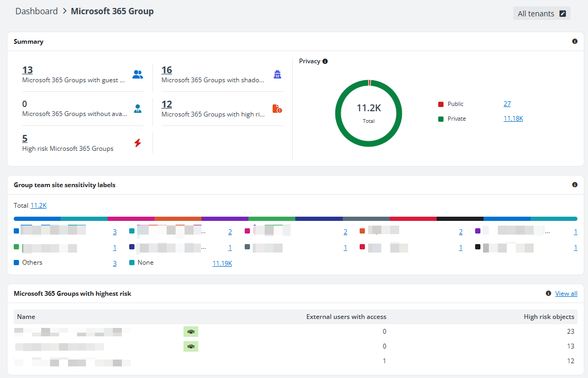Image resolution: width=588 pixels, height=378 pixels.
Task: Click the guest users icon next to 13
Action: pyautogui.click(x=137, y=74)
